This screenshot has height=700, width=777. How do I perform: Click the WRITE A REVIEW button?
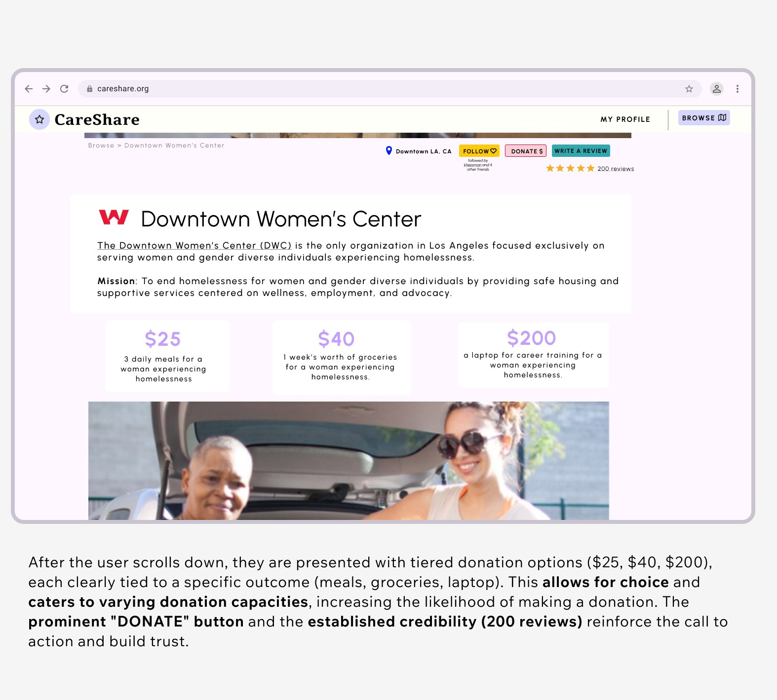[x=581, y=151]
